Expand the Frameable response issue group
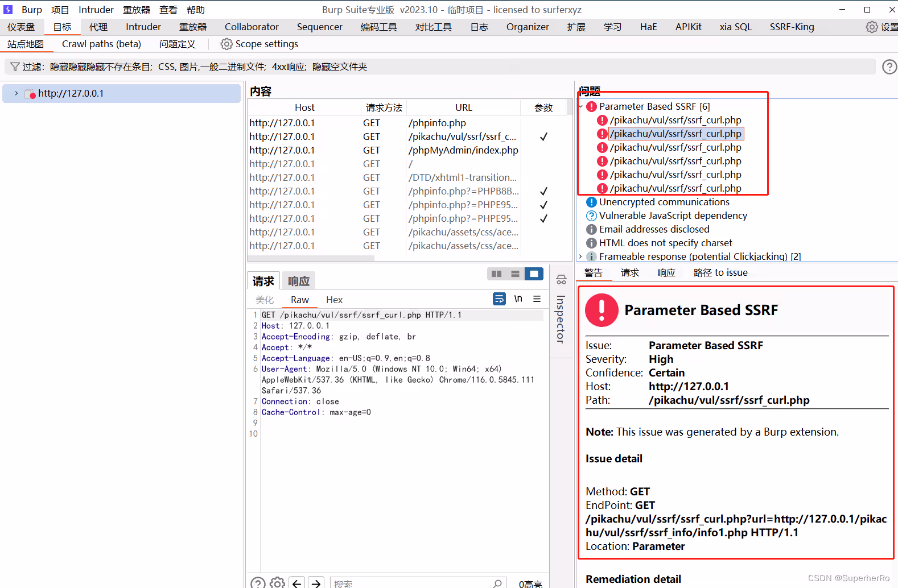This screenshot has height=588, width=898. pyautogui.click(x=580, y=256)
